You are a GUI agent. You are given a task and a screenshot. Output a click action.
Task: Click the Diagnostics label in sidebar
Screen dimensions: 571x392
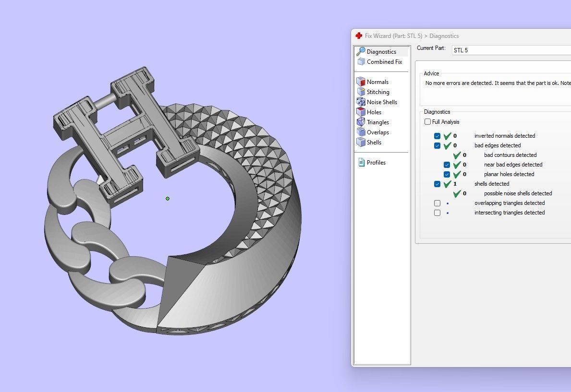click(x=381, y=52)
